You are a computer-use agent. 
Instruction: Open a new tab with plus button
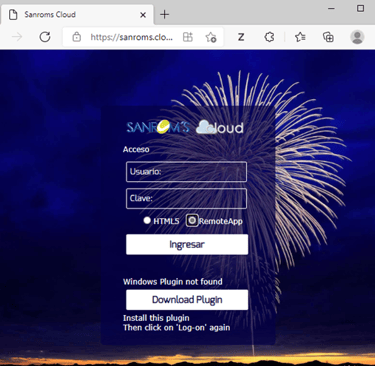(164, 14)
